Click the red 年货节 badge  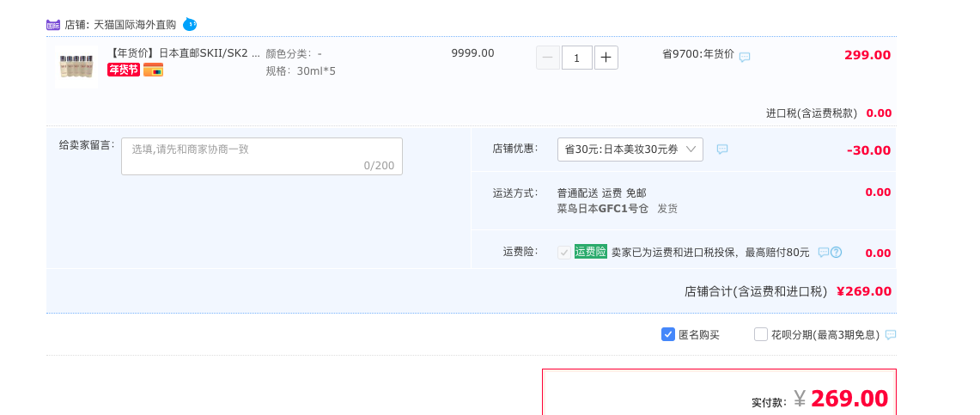123,70
